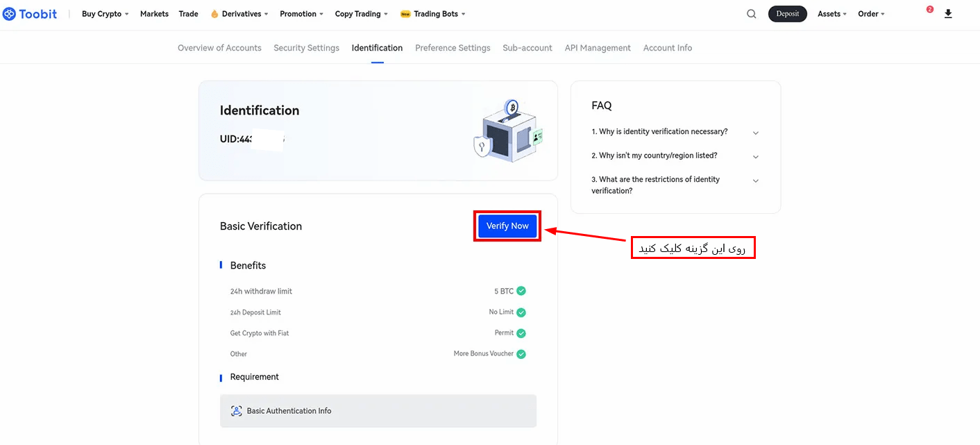
Task: Click the Derivatives flame icon
Action: tap(214, 14)
